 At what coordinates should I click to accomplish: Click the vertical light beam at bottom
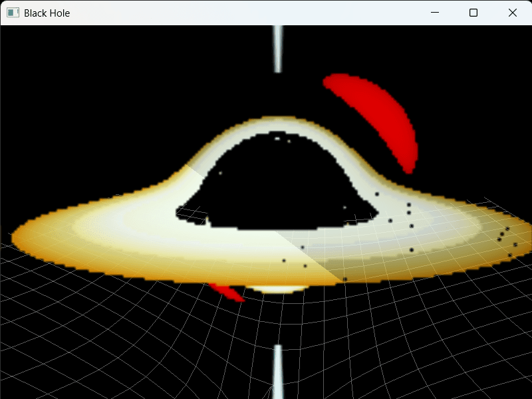pos(278,372)
